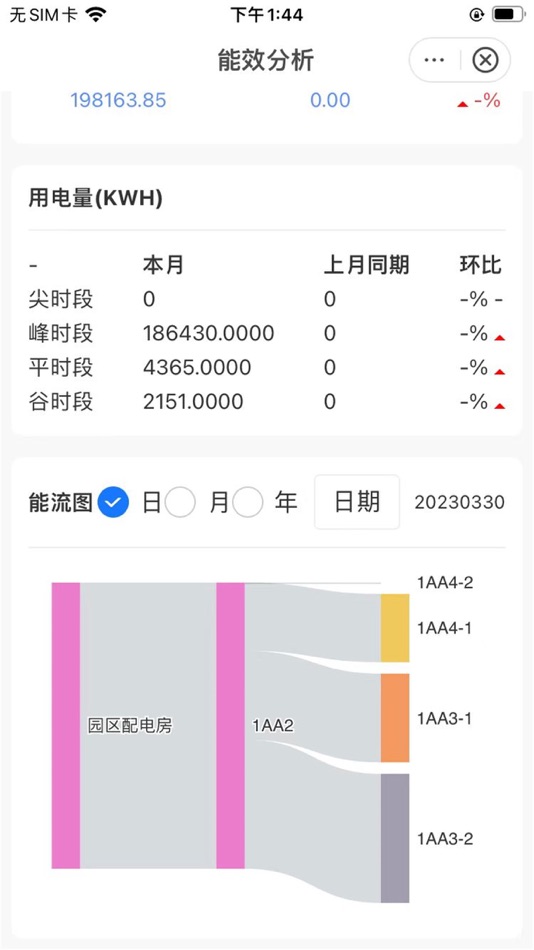
Task: Click the red up arrow in 平时段 row
Action: (x=499, y=372)
